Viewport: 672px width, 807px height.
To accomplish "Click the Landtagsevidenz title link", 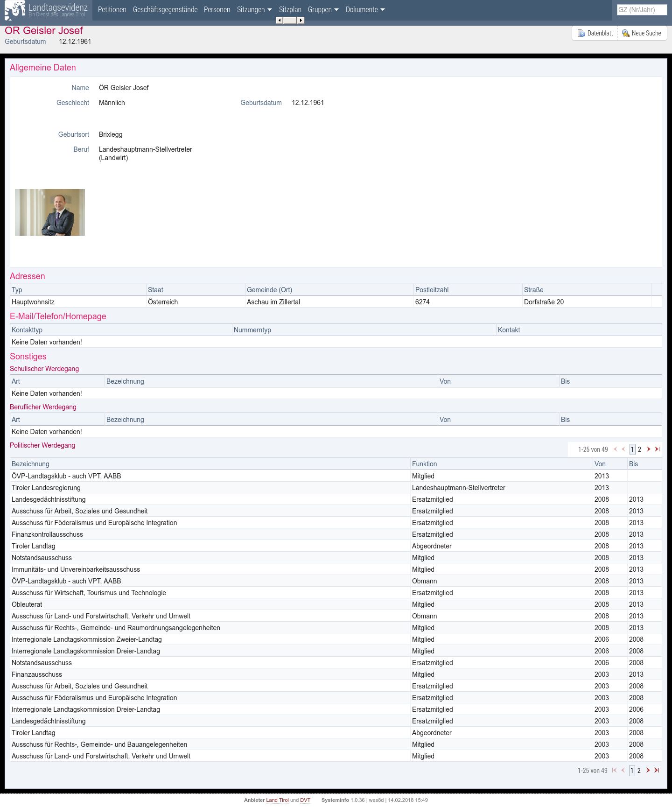I will pos(58,7).
